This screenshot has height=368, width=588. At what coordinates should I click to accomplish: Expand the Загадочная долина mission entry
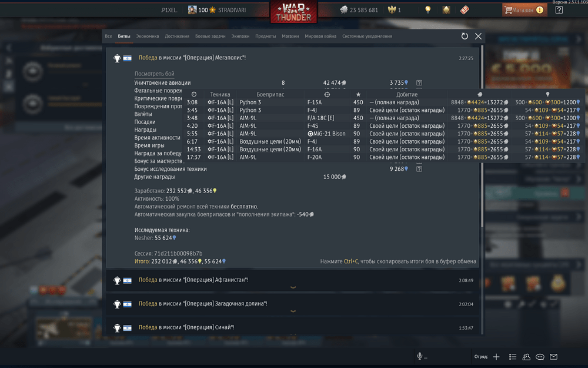[x=292, y=304]
